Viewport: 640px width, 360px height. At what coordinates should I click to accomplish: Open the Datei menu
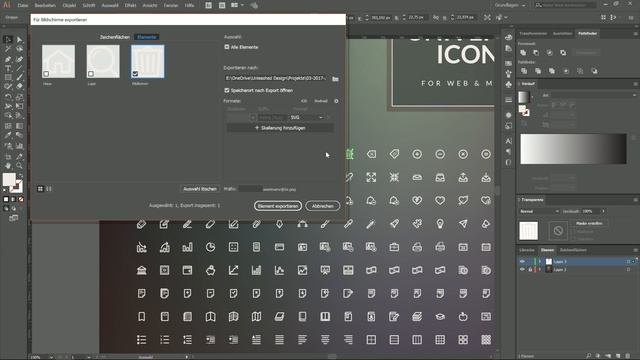[22, 5]
